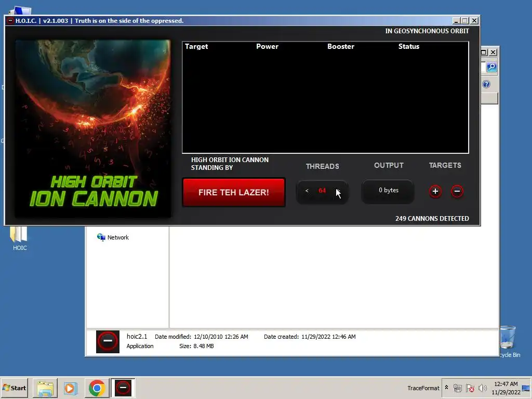Close the Explorer window behind HOIC
532x399 pixels.
click(494, 52)
